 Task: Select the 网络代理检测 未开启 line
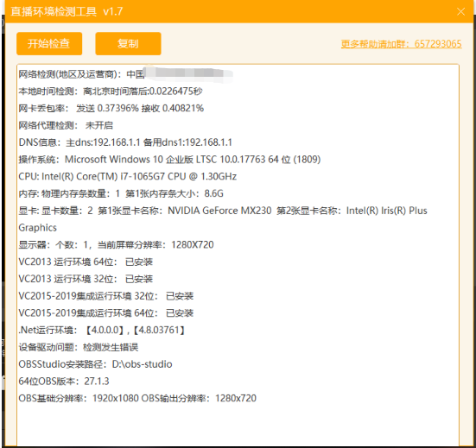tap(66, 125)
